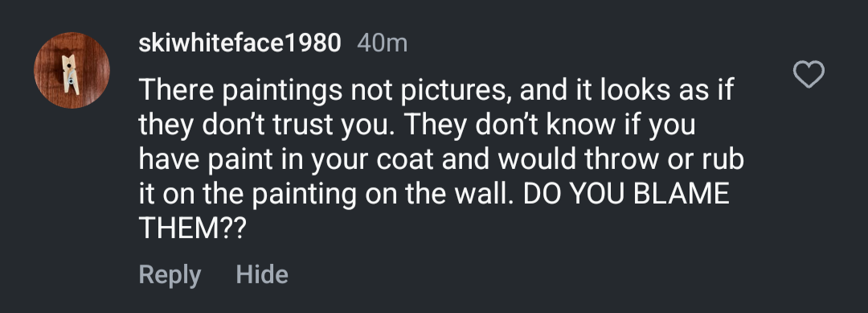Click the word 'paintings' in the first line

tap(282, 92)
